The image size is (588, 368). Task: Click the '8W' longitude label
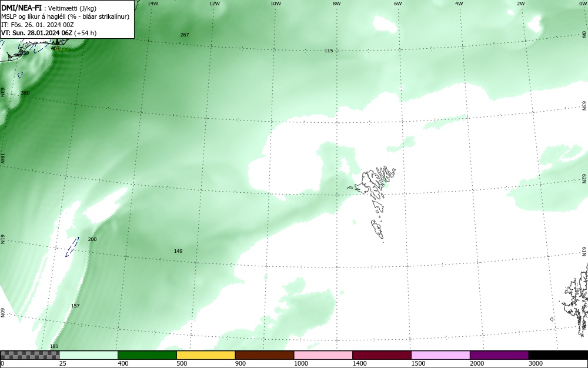click(337, 4)
